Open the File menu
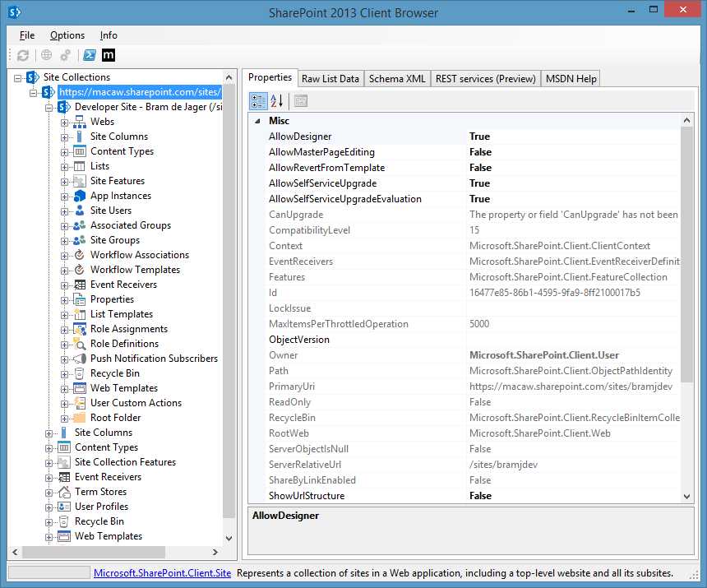The width and height of the screenshot is (707, 588). (x=27, y=35)
